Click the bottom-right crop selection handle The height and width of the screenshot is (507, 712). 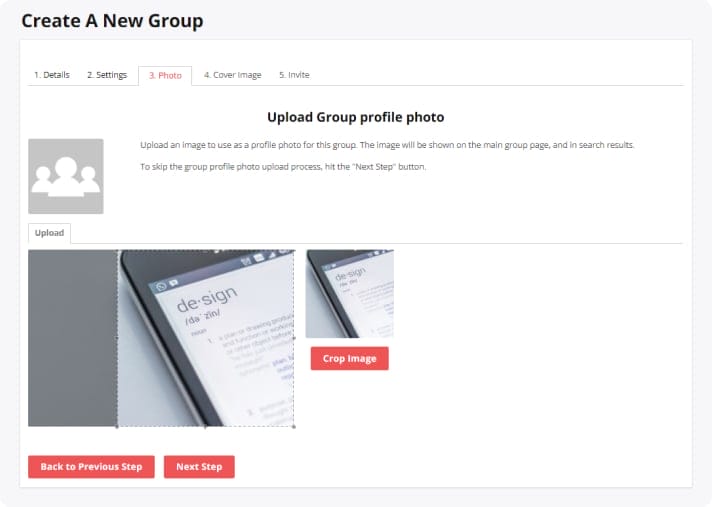point(294,427)
